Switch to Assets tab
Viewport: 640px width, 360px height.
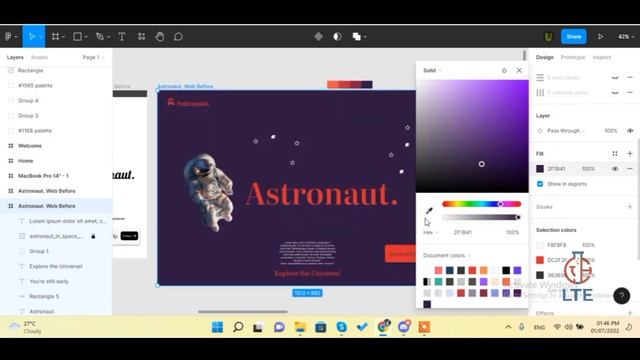point(39,57)
